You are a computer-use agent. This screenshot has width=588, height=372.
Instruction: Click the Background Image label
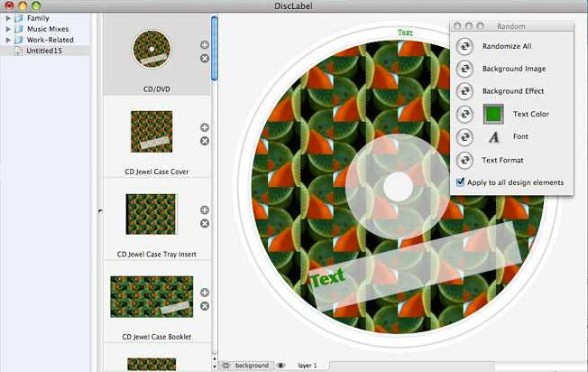tap(514, 69)
